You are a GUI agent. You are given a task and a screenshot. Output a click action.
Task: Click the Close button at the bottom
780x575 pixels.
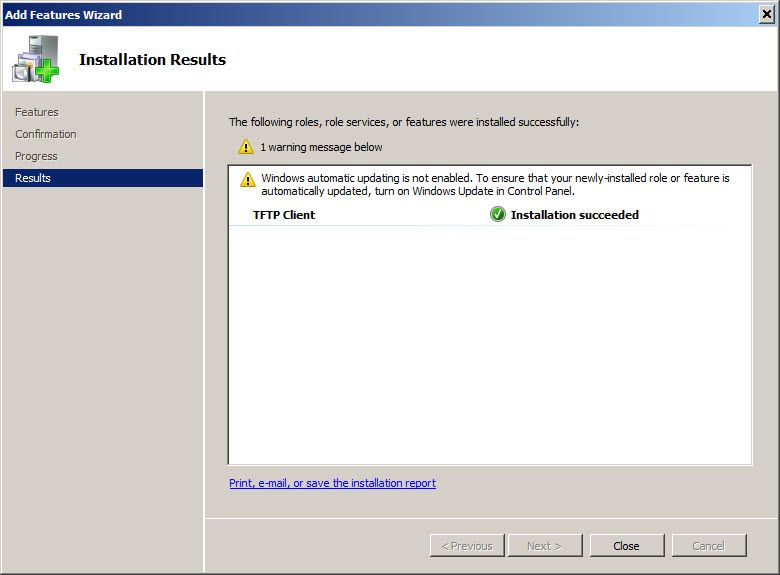coord(627,546)
